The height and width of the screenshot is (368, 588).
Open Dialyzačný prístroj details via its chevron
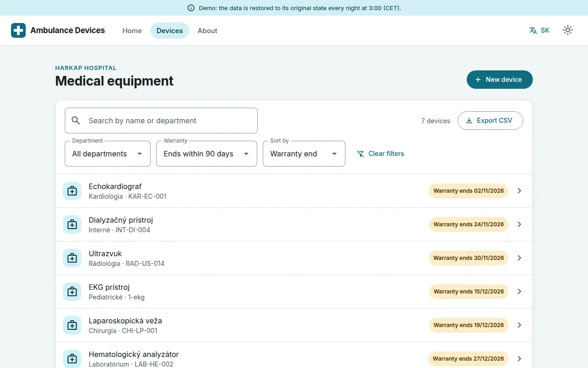(x=520, y=224)
